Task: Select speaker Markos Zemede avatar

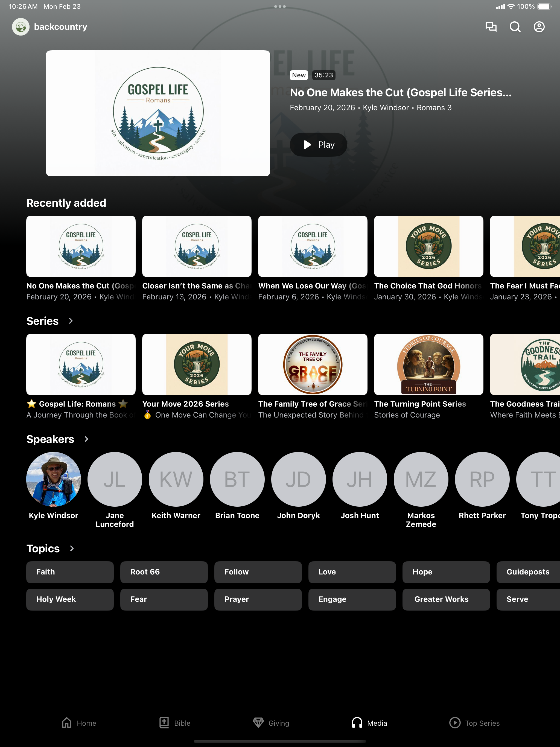Action: coord(421,479)
